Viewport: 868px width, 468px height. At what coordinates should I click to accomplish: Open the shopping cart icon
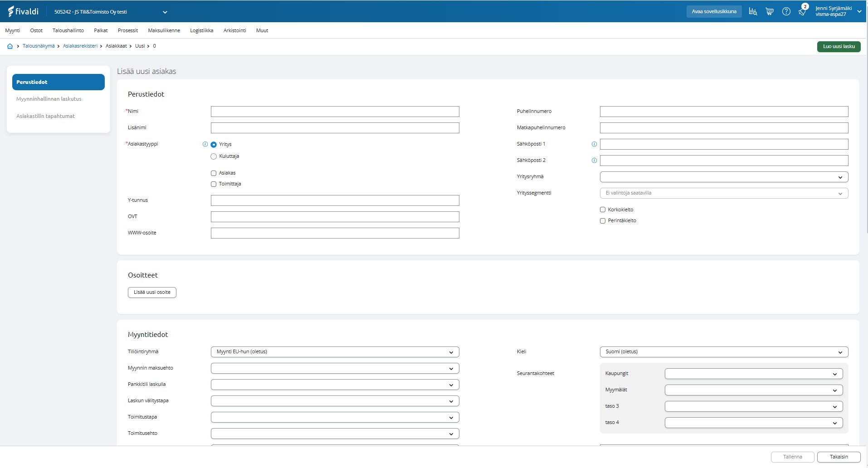770,12
